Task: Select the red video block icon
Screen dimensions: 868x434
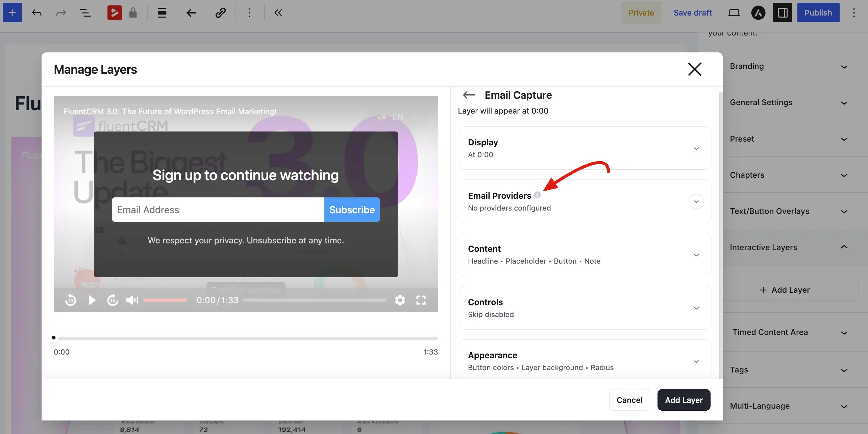Action: (115, 13)
